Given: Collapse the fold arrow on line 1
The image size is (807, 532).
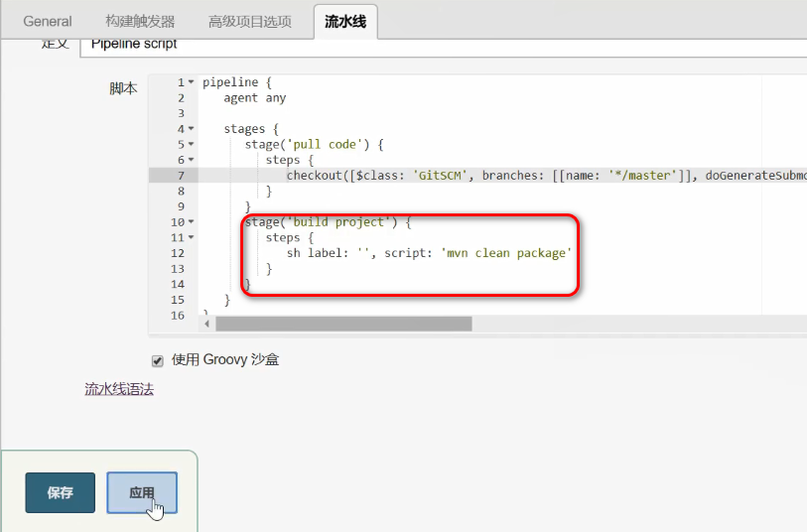Looking at the screenshot, I should 191,82.
